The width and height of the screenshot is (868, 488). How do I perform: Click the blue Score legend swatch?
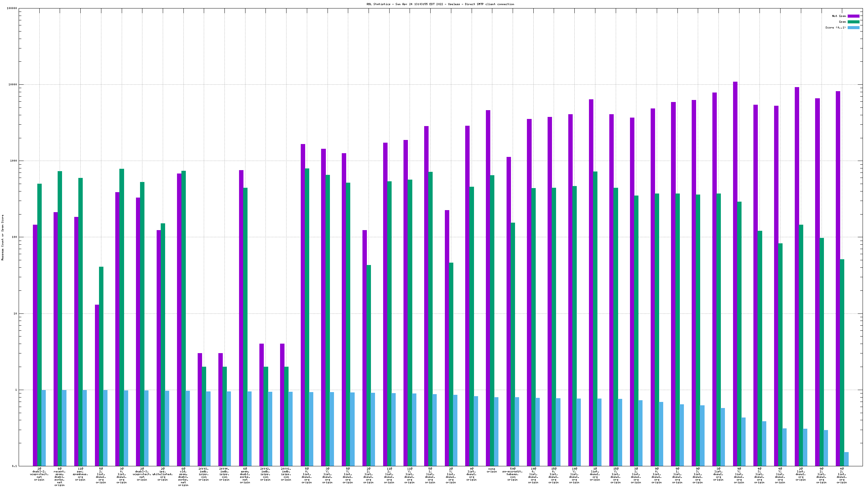tap(853, 27)
